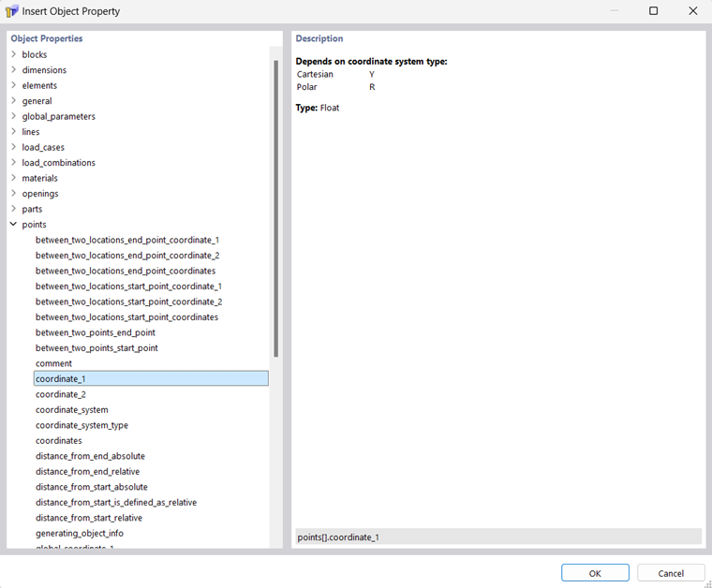This screenshot has width=712, height=588.
Task: Select between_two_locations_end_point_coordinates
Action: tap(126, 271)
